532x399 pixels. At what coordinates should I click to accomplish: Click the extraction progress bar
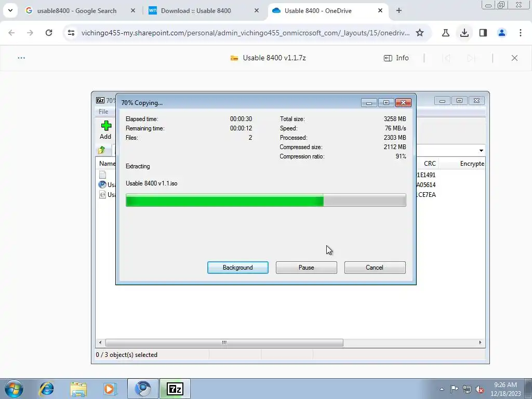point(265,200)
